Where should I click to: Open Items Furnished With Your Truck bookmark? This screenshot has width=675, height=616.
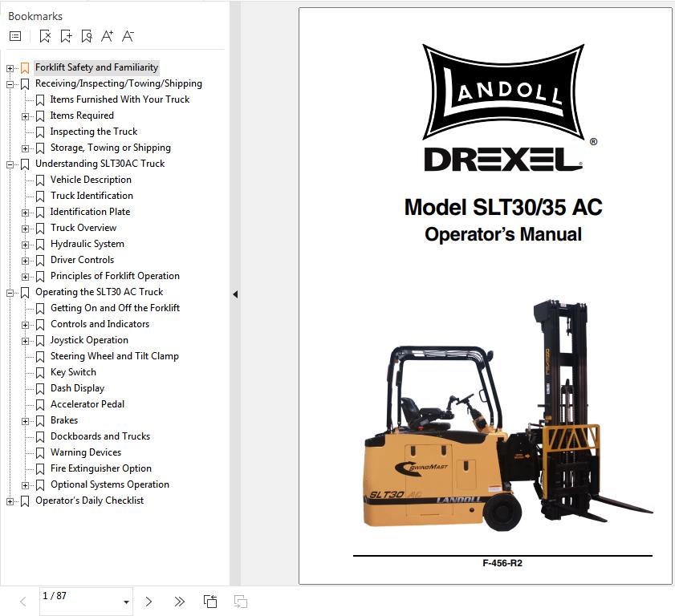[120, 99]
